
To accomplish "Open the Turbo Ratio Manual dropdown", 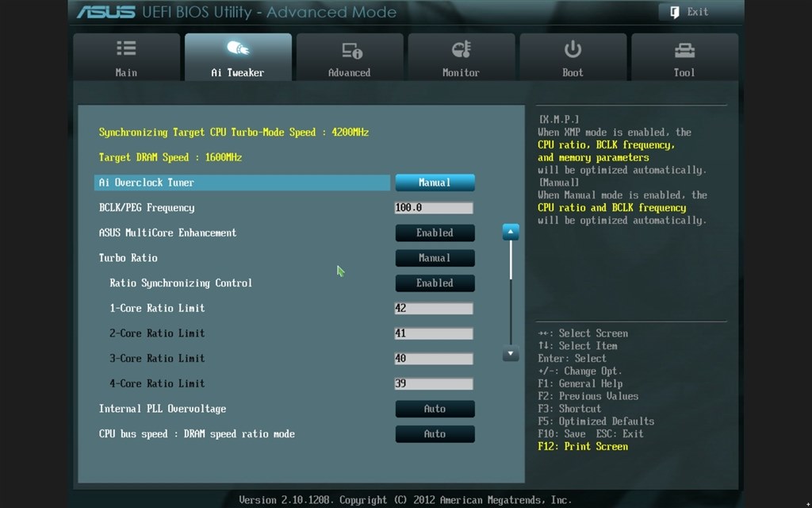I will [x=435, y=258].
